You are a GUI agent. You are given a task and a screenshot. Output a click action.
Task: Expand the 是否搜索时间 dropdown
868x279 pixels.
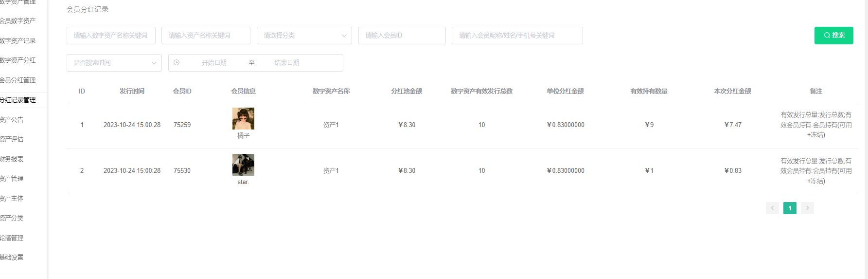pos(114,63)
